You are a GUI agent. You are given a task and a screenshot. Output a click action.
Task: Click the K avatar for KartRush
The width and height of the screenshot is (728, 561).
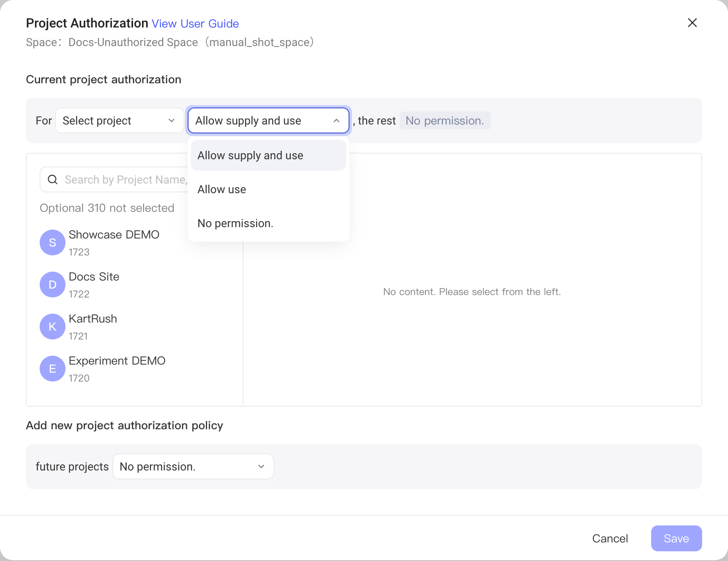53,327
